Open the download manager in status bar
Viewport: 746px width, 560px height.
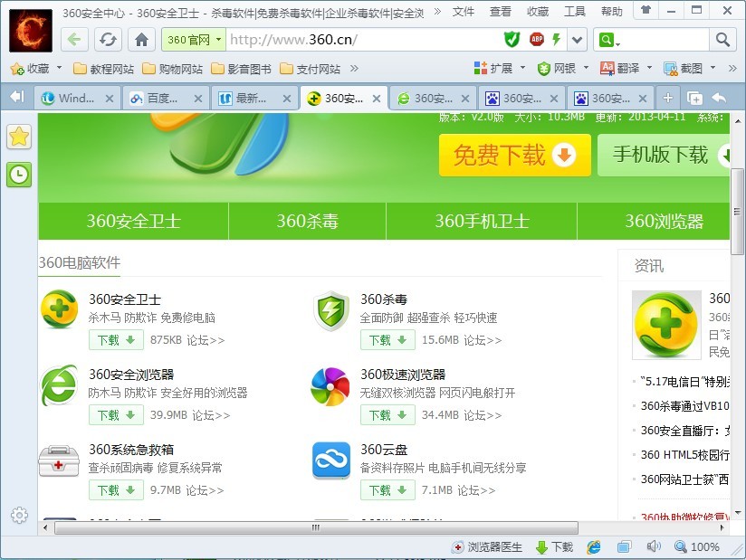554,546
